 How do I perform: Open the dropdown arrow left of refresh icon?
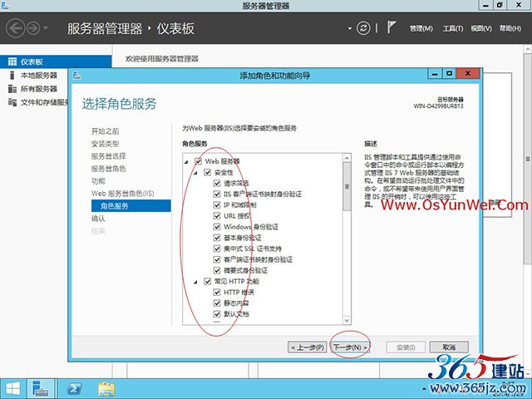coord(350,28)
